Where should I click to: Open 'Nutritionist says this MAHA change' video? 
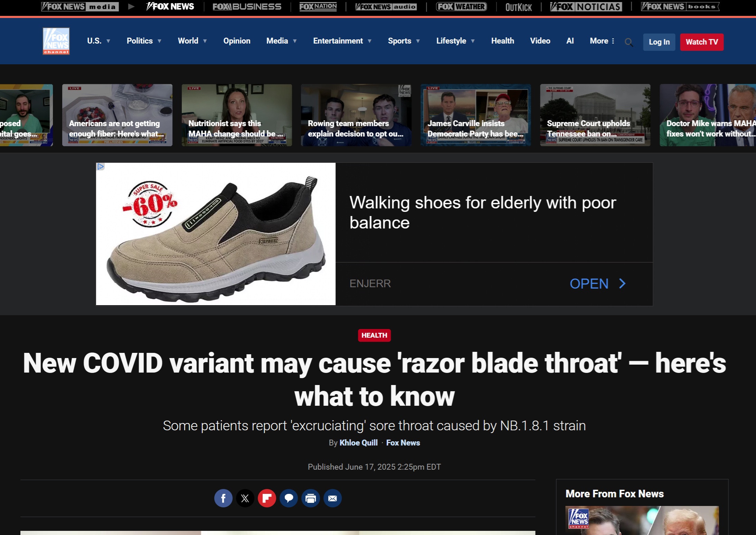(237, 115)
